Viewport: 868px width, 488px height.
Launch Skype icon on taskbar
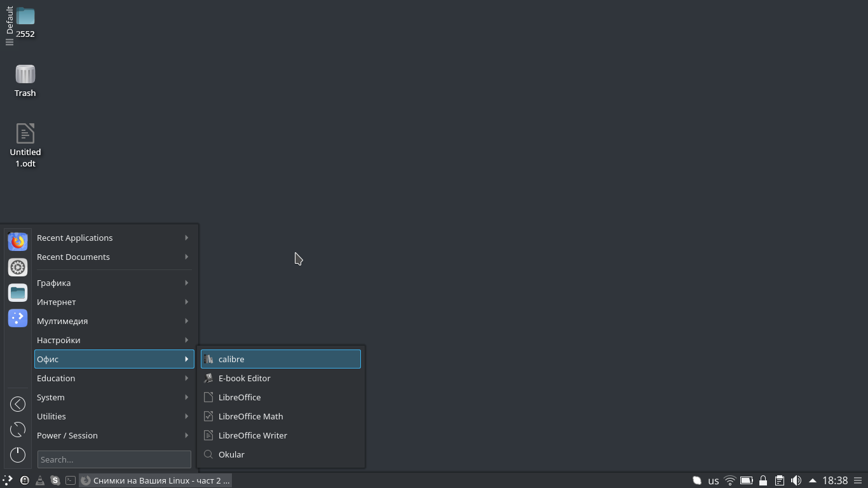click(55, 480)
